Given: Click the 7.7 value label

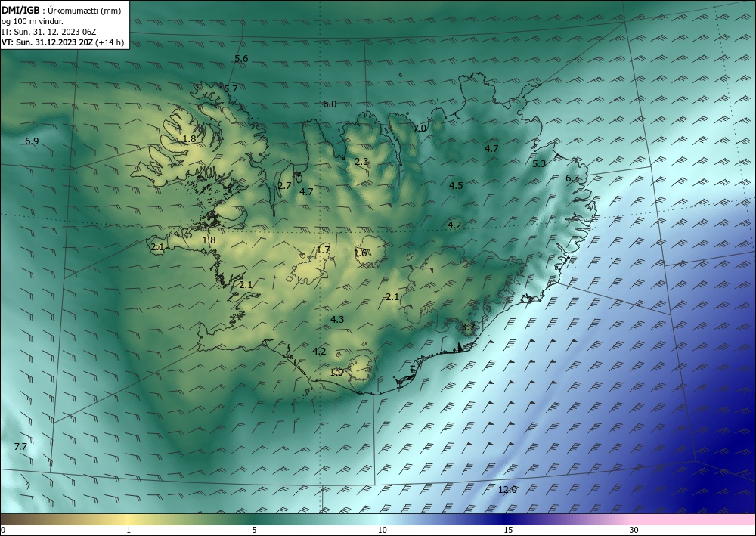Looking at the screenshot, I should click(20, 447).
